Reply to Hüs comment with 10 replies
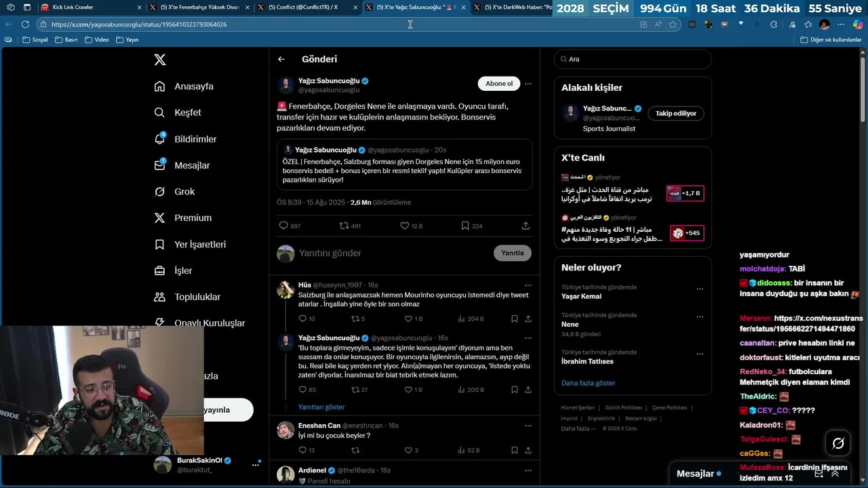This screenshot has width=868, height=488. [x=307, y=319]
